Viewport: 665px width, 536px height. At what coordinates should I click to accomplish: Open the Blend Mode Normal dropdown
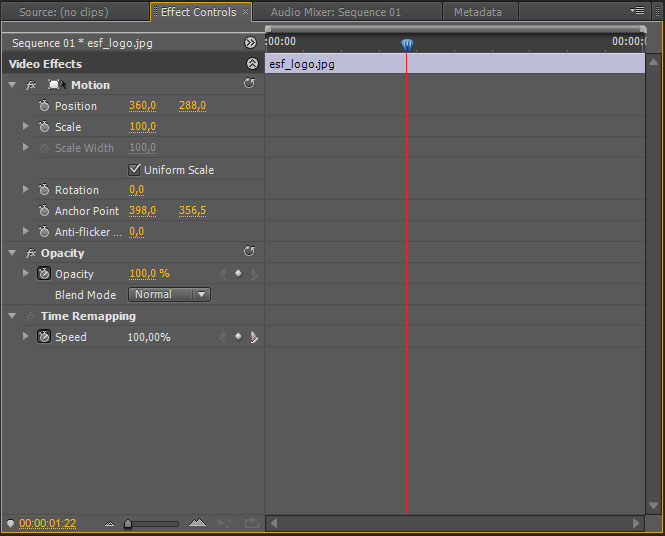coord(169,294)
